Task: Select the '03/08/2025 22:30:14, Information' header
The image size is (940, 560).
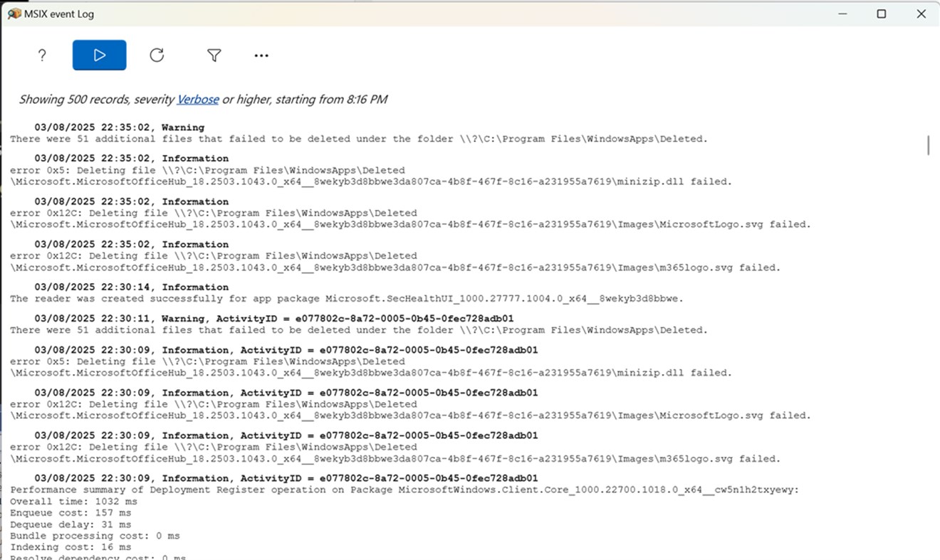Action: click(x=131, y=287)
